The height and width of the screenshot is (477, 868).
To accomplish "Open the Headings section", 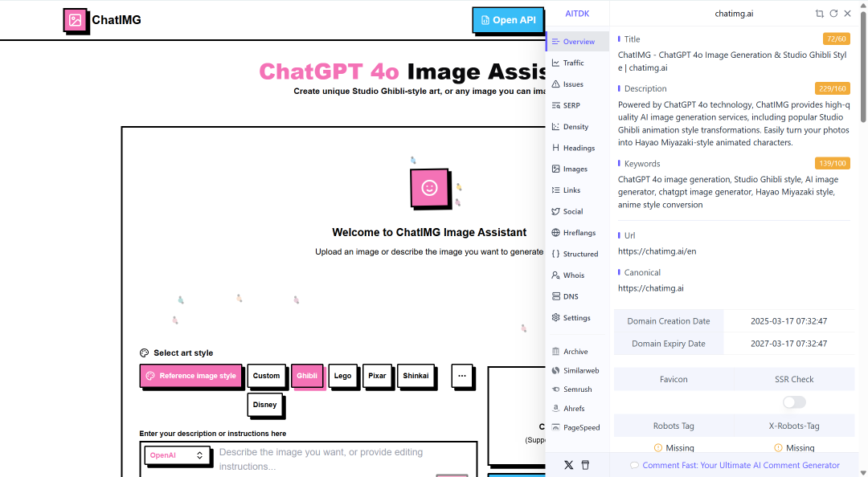I will pos(577,148).
